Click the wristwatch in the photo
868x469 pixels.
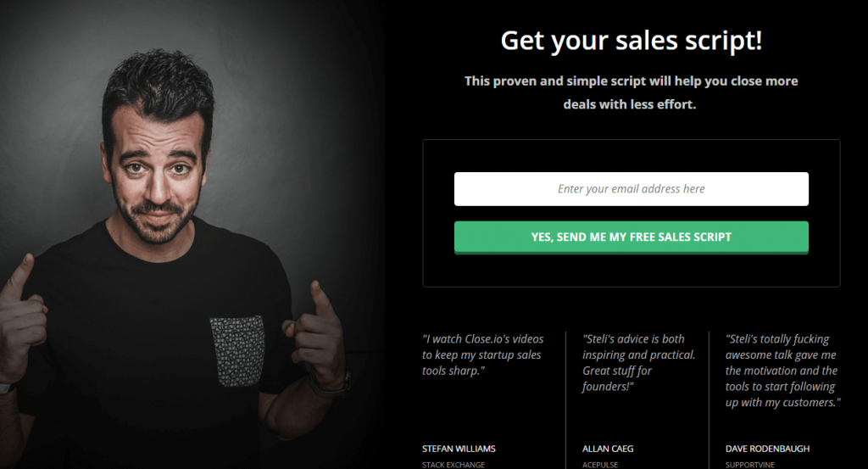tap(326, 384)
